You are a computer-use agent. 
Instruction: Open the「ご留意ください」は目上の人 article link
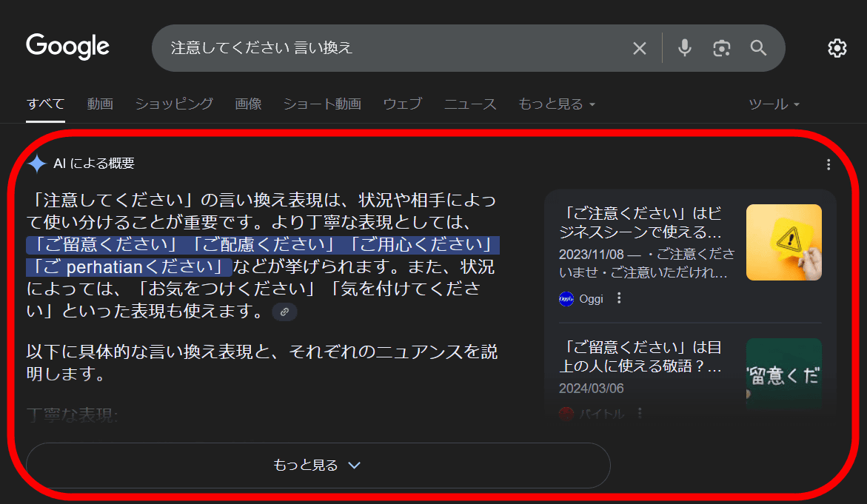[641, 357]
